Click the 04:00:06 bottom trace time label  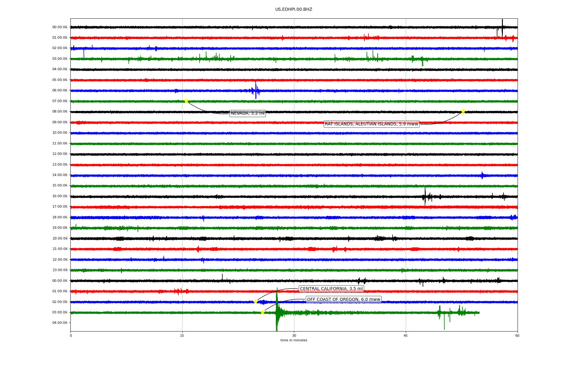coord(60,323)
